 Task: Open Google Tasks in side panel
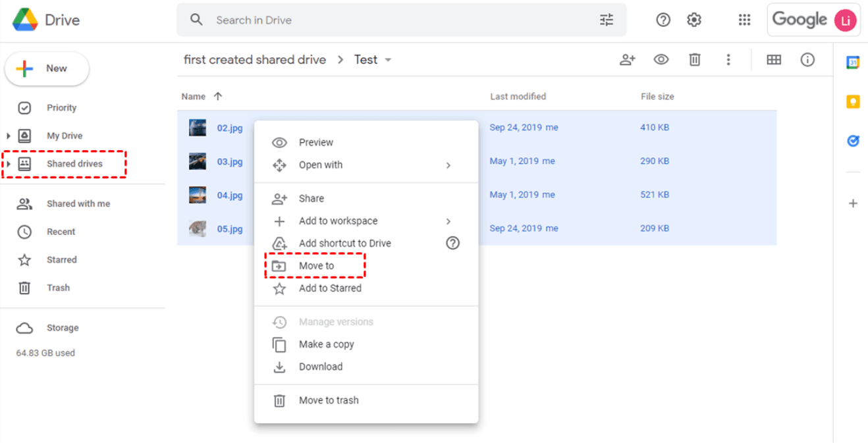853,141
